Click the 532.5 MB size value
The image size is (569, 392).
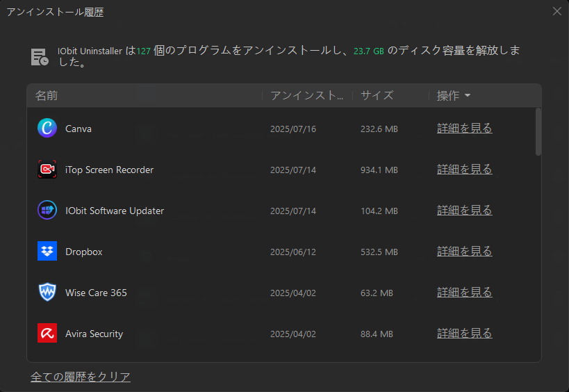(x=379, y=252)
